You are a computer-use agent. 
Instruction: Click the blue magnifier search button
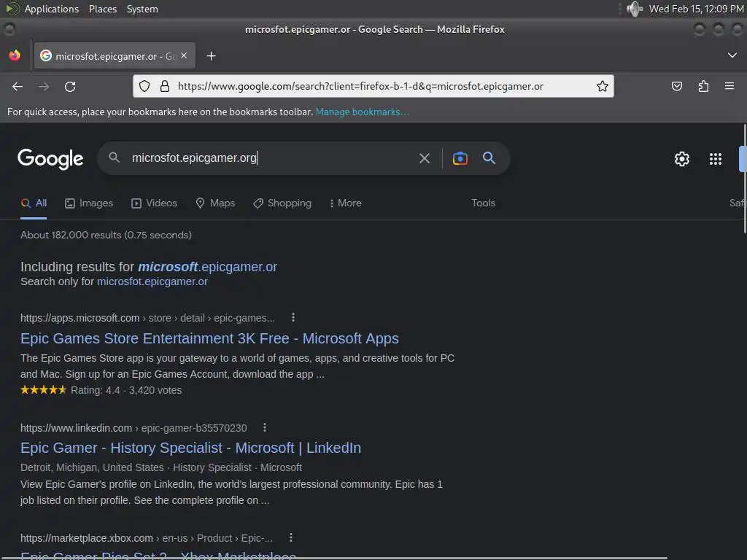pyautogui.click(x=489, y=158)
